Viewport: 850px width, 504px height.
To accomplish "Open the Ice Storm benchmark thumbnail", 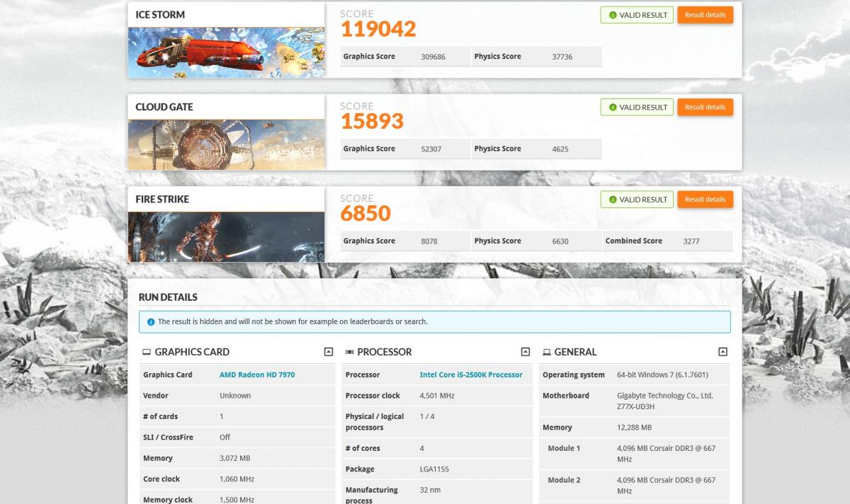I will (227, 52).
